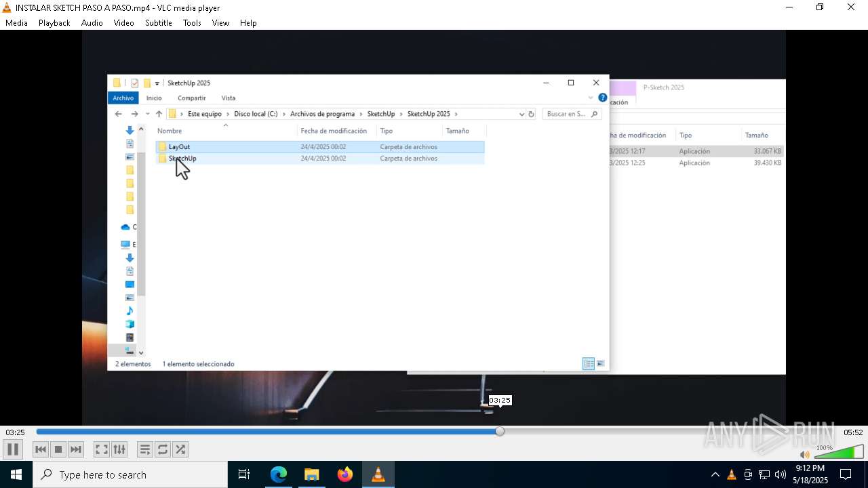Image resolution: width=868 pixels, height=488 pixels.
Task: Open the Audio menu
Action: (x=92, y=22)
